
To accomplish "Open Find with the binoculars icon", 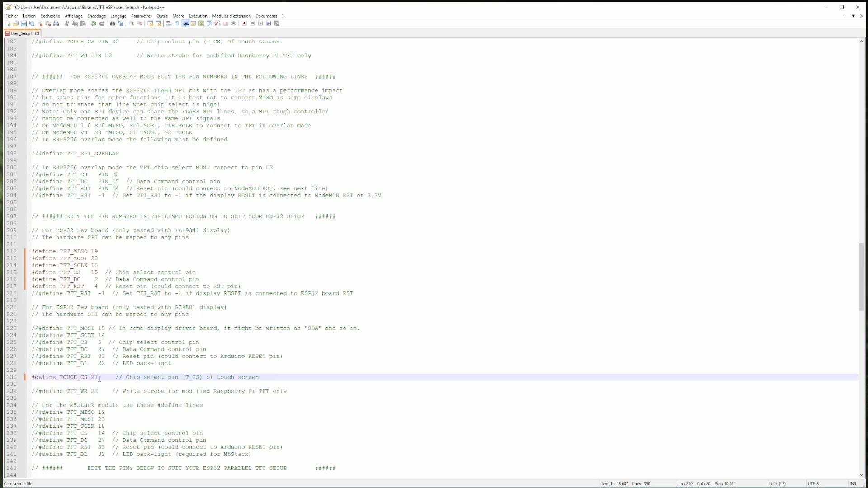I will (x=113, y=23).
